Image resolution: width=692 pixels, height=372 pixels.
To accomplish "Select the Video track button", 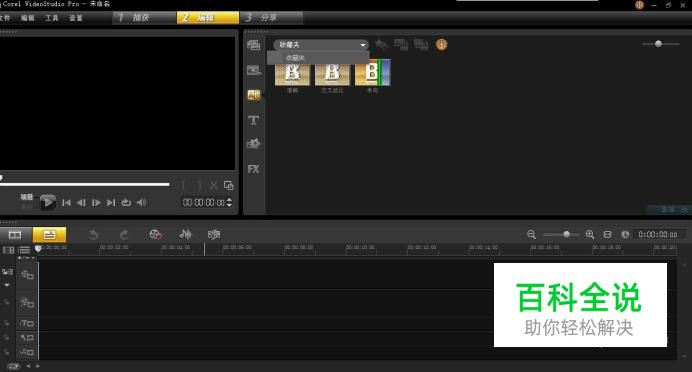I will (x=27, y=275).
